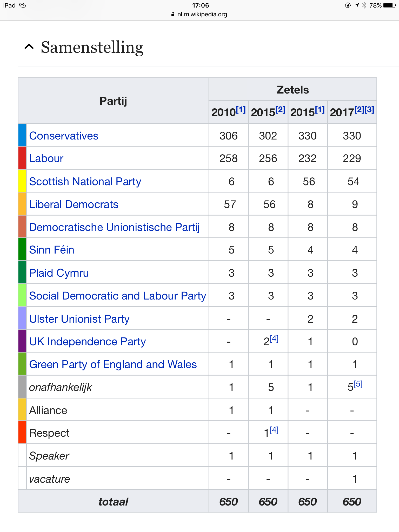The width and height of the screenshot is (399, 532).
Task: Tap the hotspot link icon near iPad
Action: coord(23,5)
